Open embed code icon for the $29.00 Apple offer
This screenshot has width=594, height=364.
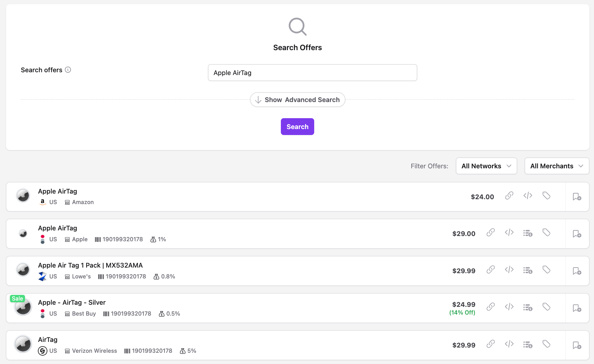click(509, 232)
